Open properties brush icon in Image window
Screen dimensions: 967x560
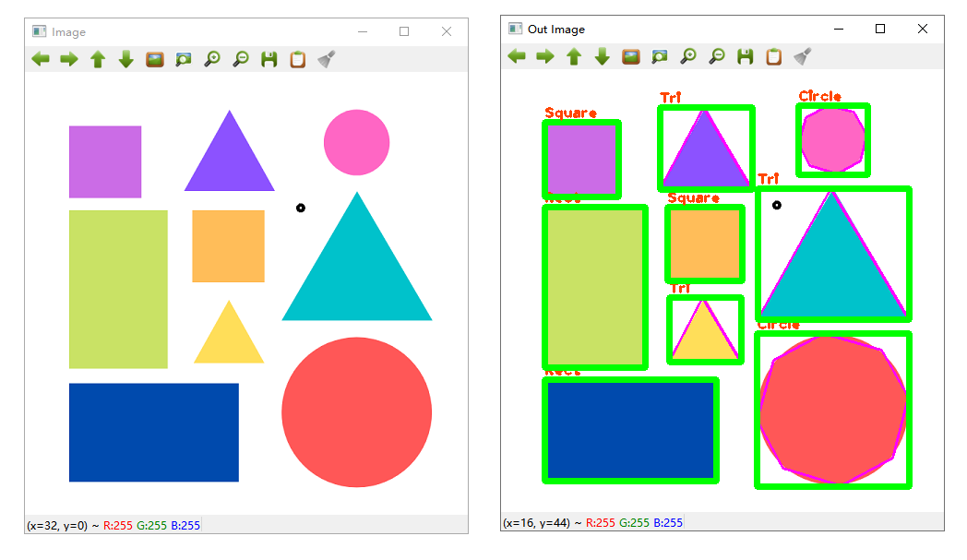pyautogui.click(x=327, y=59)
